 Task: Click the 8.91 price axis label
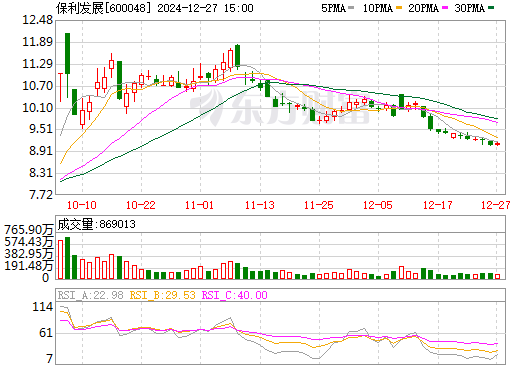point(40,151)
